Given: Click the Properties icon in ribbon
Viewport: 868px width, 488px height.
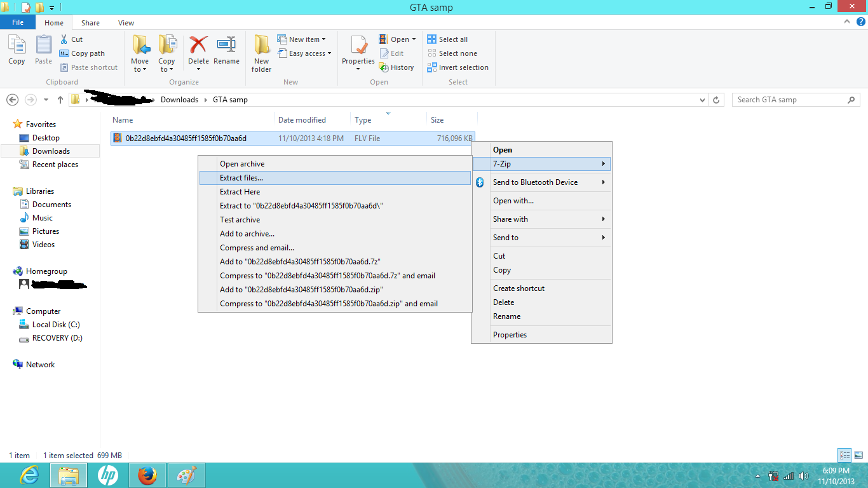Looking at the screenshot, I should click(x=358, y=46).
